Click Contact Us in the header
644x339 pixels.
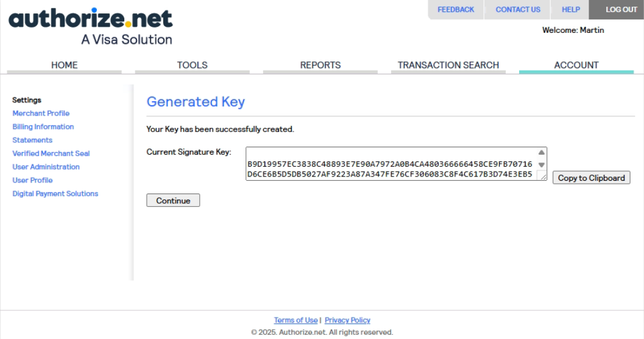click(518, 10)
